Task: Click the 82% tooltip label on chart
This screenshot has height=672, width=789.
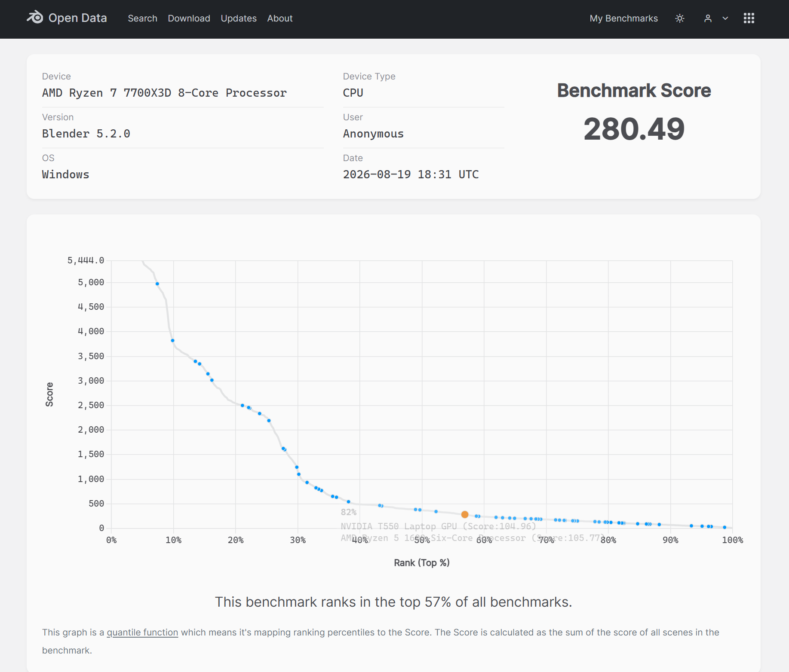Action: coord(349,512)
